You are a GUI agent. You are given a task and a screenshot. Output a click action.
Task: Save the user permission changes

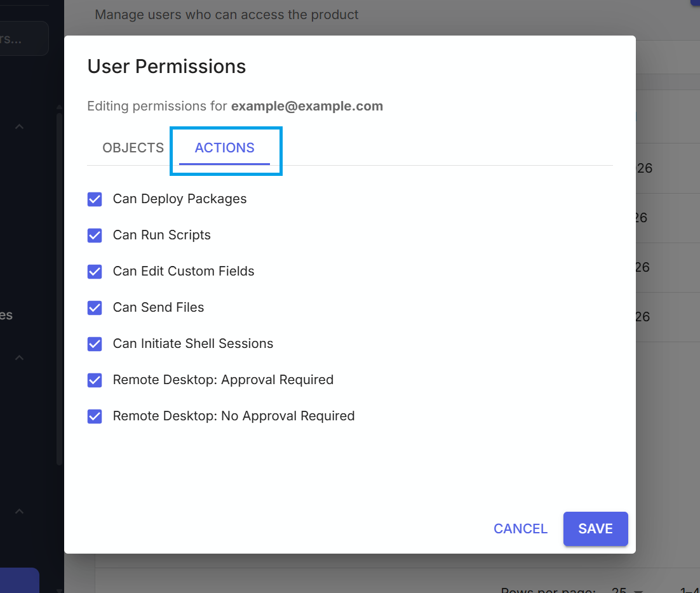[595, 528]
